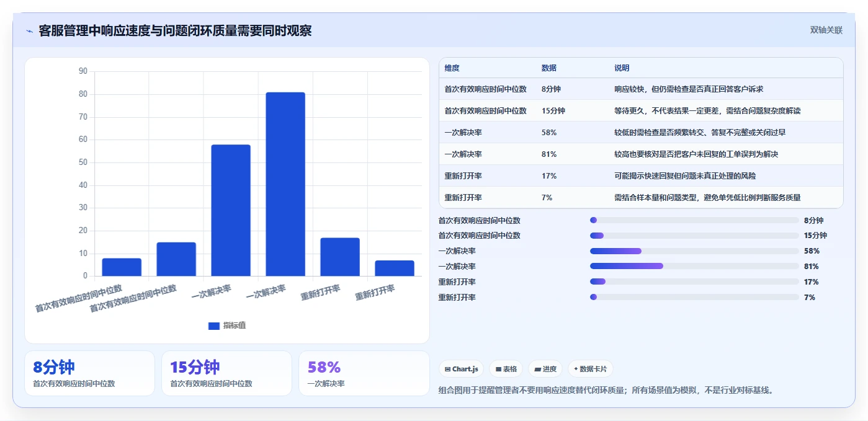Click the chart bar with value 15

tap(176, 259)
